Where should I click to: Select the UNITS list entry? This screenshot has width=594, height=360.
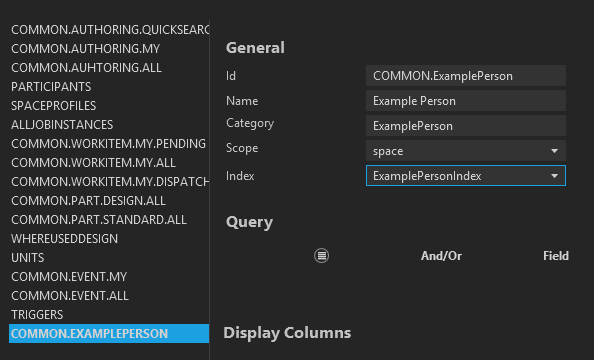(x=109, y=258)
